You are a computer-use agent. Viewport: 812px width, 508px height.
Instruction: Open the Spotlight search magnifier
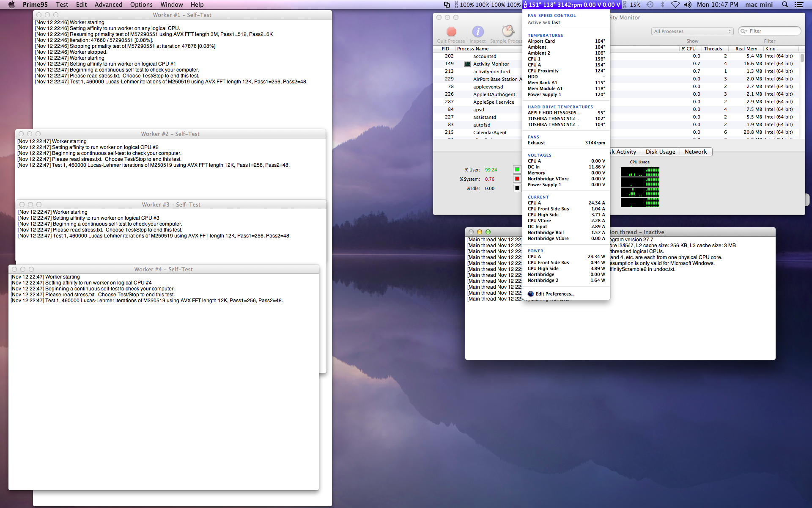pyautogui.click(x=785, y=5)
